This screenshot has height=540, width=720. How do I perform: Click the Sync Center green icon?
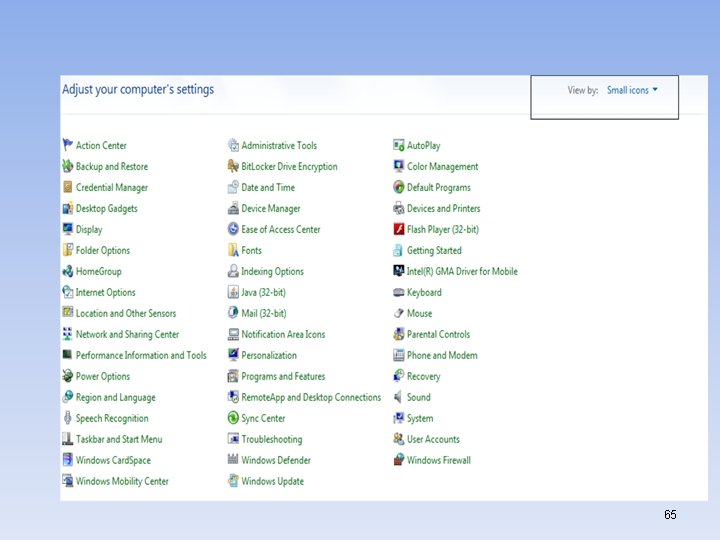(x=233, y=418)
